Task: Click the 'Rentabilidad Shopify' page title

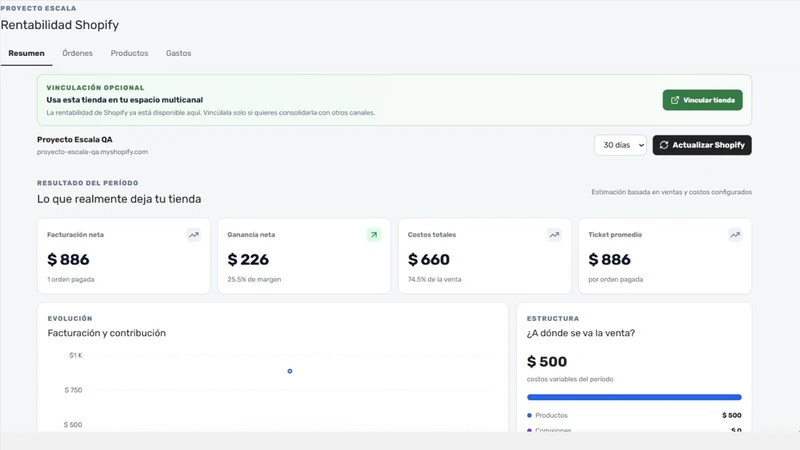Action: coord(60,25)
